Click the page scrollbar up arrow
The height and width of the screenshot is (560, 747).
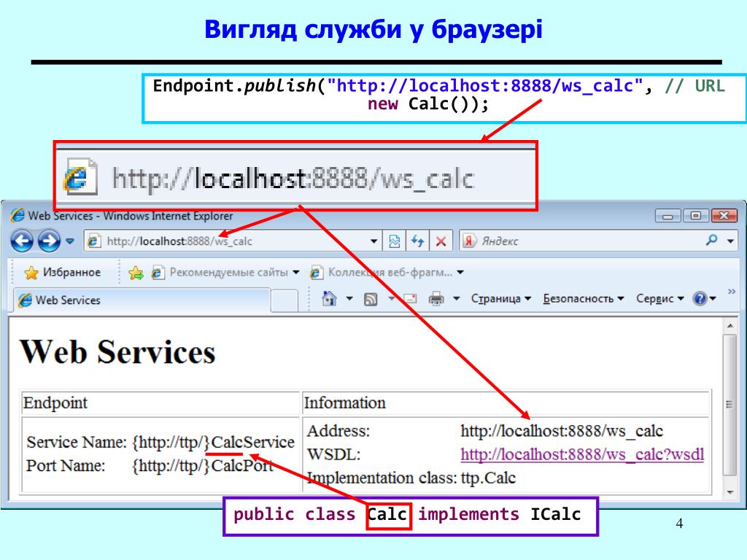tap(729, 326)
